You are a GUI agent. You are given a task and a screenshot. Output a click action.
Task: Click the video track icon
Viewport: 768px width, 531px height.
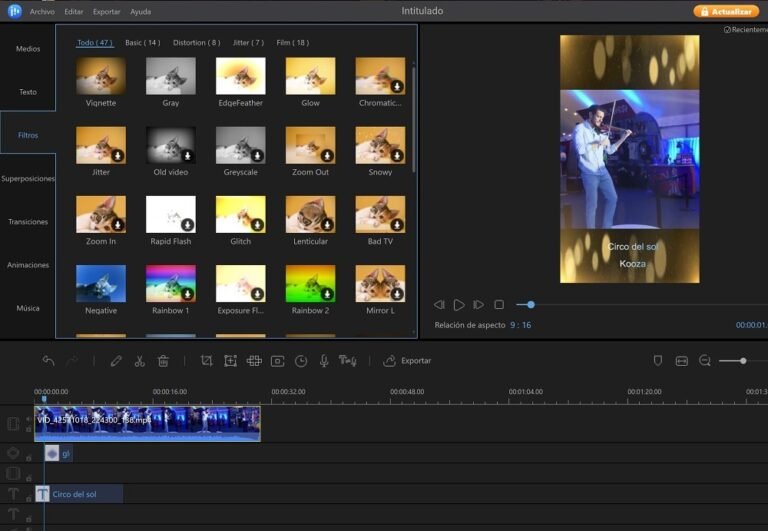point(13,423)
